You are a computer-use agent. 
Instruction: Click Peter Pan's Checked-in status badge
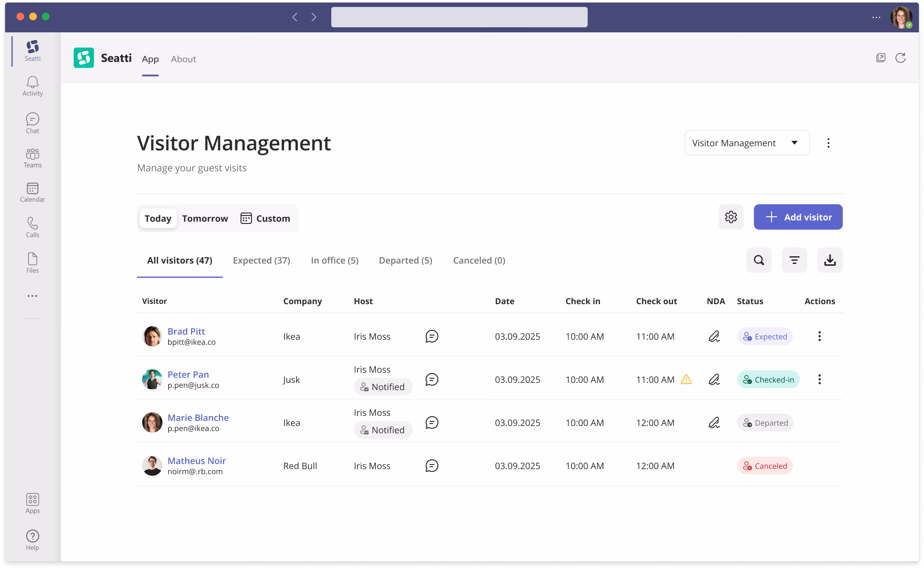[x=768, y=380]
